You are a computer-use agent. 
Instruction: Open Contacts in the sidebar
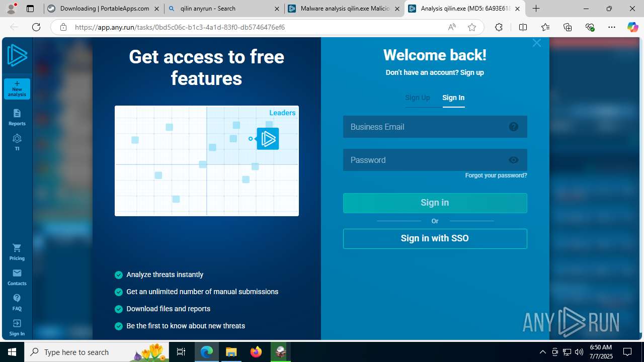17,277
